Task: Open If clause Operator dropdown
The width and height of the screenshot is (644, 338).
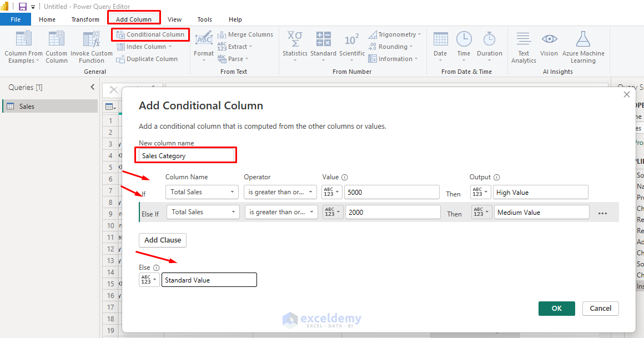Action: click(x=280, y=192)
